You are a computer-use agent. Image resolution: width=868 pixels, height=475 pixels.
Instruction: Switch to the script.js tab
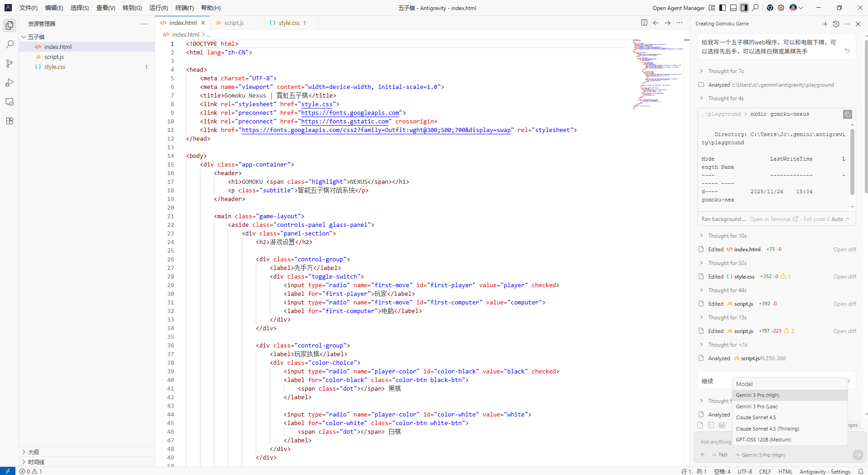234,23
